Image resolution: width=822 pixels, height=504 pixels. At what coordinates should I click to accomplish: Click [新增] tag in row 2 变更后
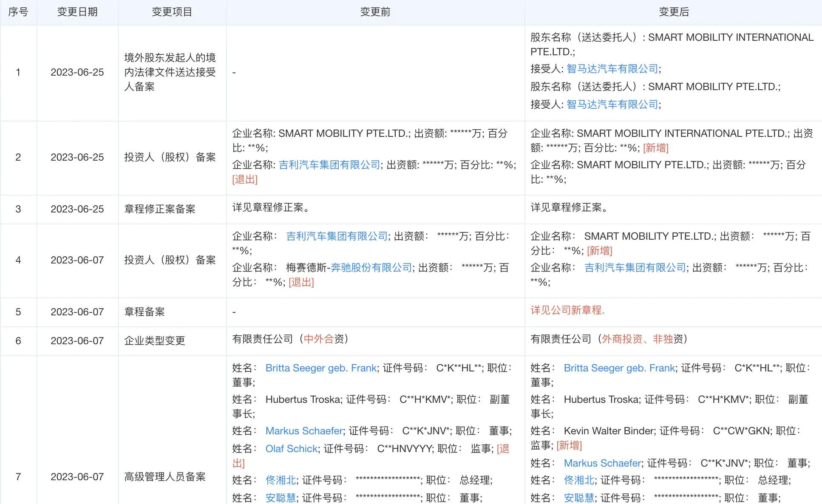pos(656,148)
